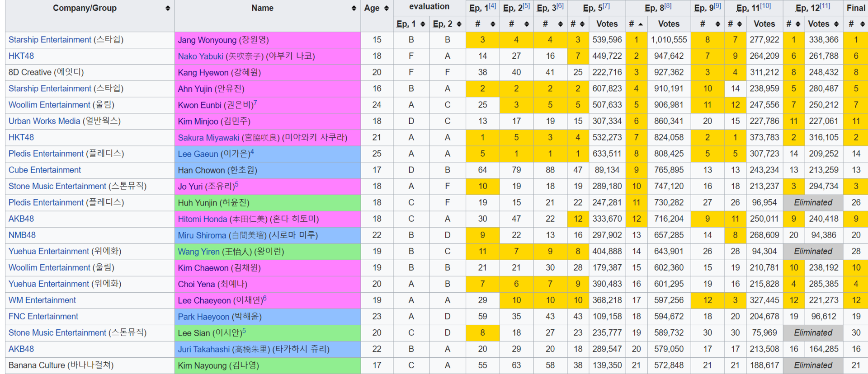Open Yuehua Entertainment link in Choi Yena's row

(x=49, y=284)
